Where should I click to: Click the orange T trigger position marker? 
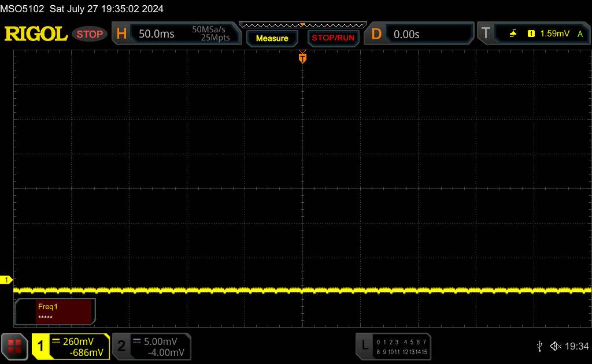pyautogui.click(x=302, y=58)
